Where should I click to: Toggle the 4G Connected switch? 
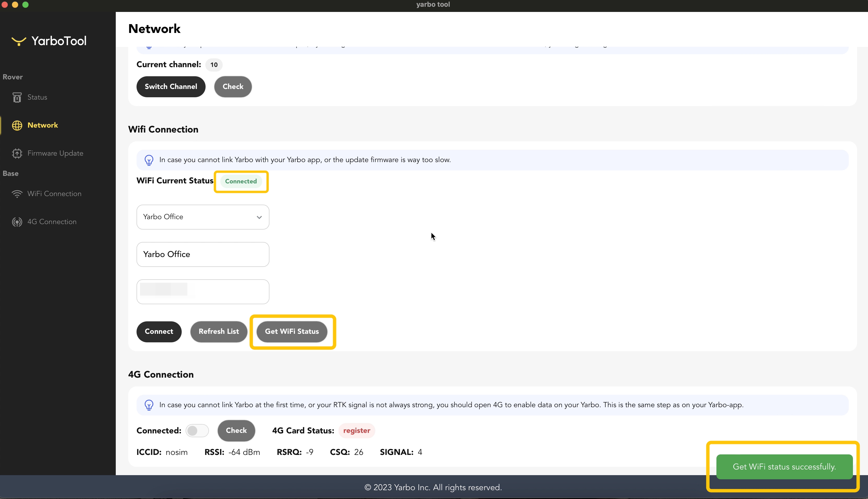coord(197,431)
